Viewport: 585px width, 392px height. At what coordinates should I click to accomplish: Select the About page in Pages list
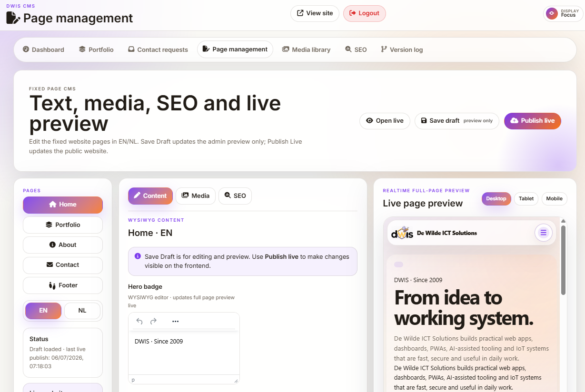pyautogui.click(x=63, y=245)
